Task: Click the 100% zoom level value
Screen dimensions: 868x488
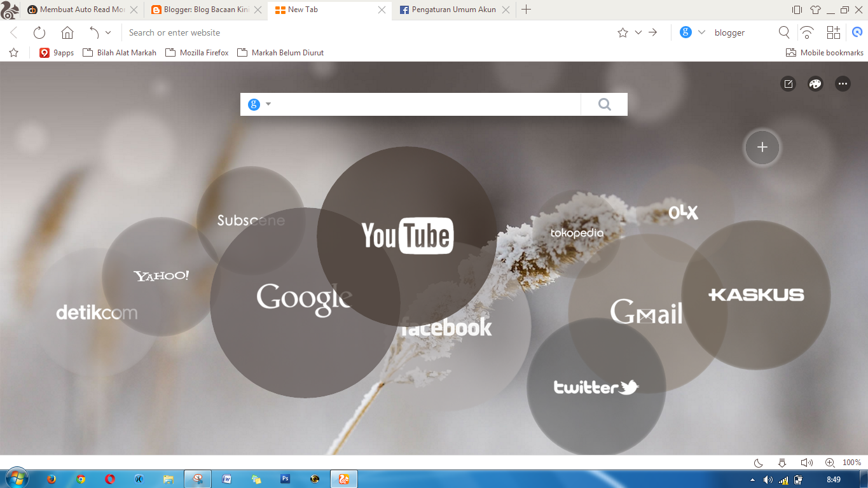Action: click(x=852, y=463)
